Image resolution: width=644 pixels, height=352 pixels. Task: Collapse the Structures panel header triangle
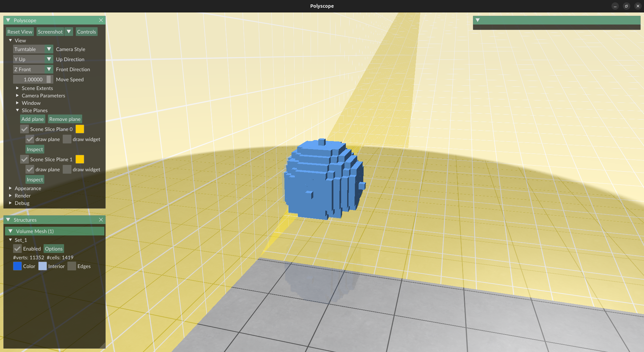[x=8, y=220]
